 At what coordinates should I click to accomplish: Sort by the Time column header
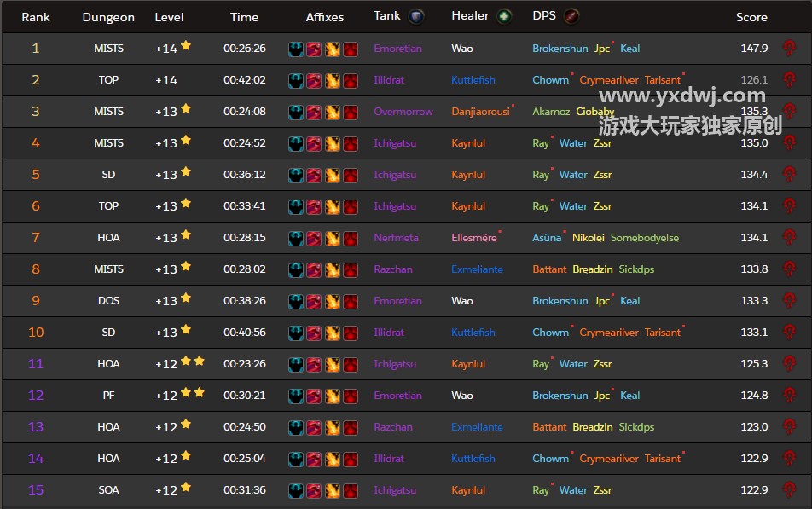tap(244, 17)
